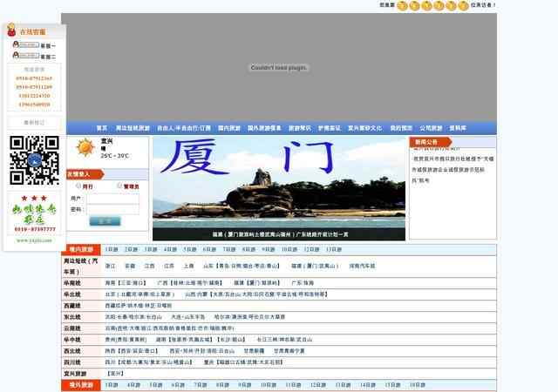Click the QQ icon for 客服二

tap(25, 56)
